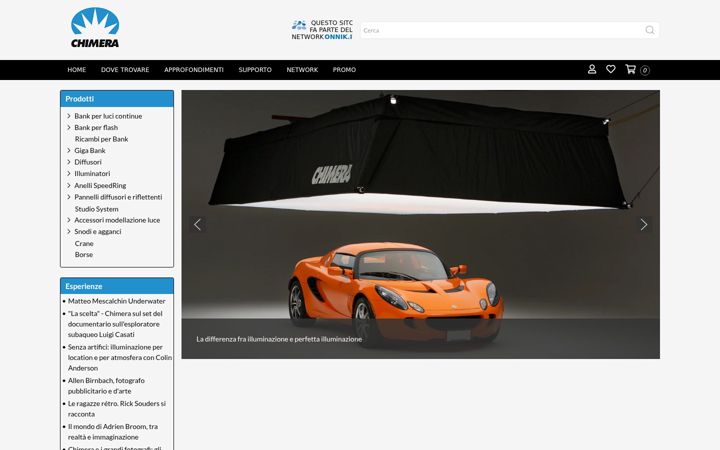Viewport: 720px width, 450px height.
Task: Open the PROMO menu
Action: pyautogui.click(x=344, y=70)
